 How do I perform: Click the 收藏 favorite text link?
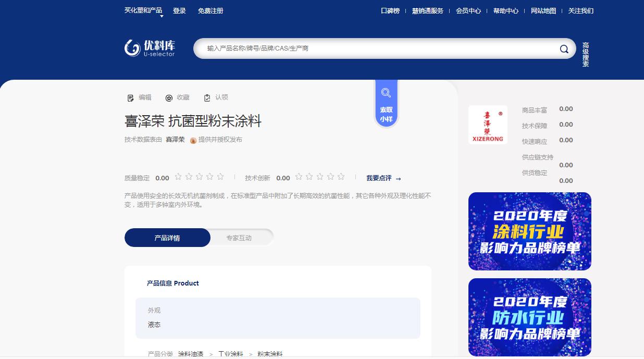pyautogui.click(x=183, y=97)
